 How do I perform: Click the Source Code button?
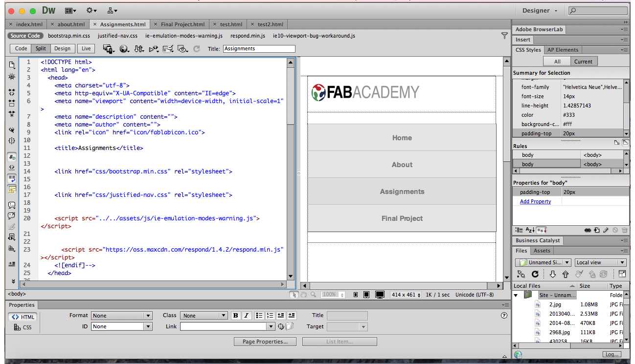(25, 36)
